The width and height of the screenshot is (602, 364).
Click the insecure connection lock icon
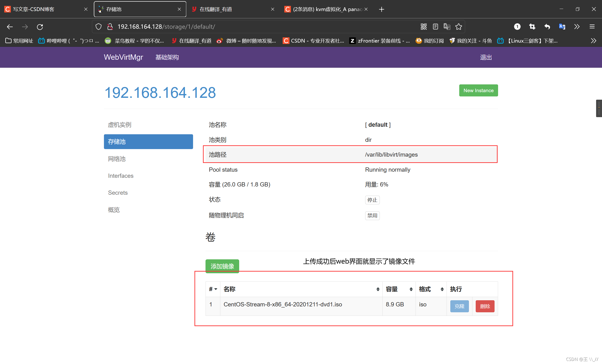[110, 27]
